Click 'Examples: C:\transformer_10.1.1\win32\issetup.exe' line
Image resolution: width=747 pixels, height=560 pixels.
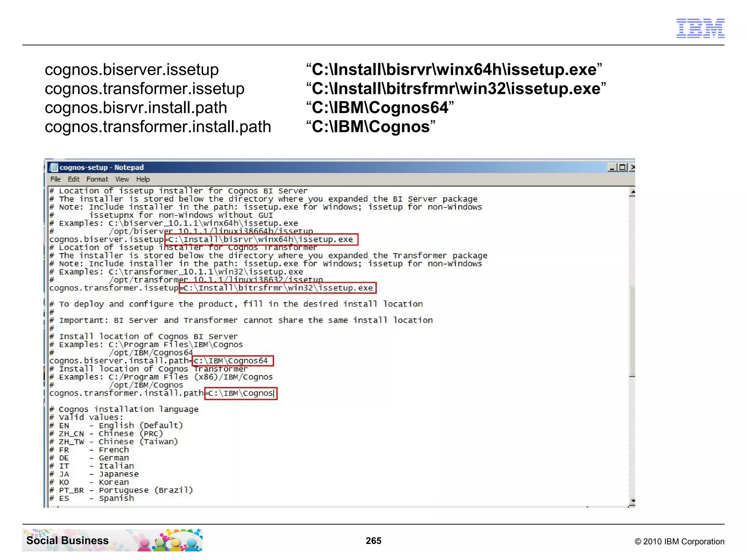click(176, 272)
